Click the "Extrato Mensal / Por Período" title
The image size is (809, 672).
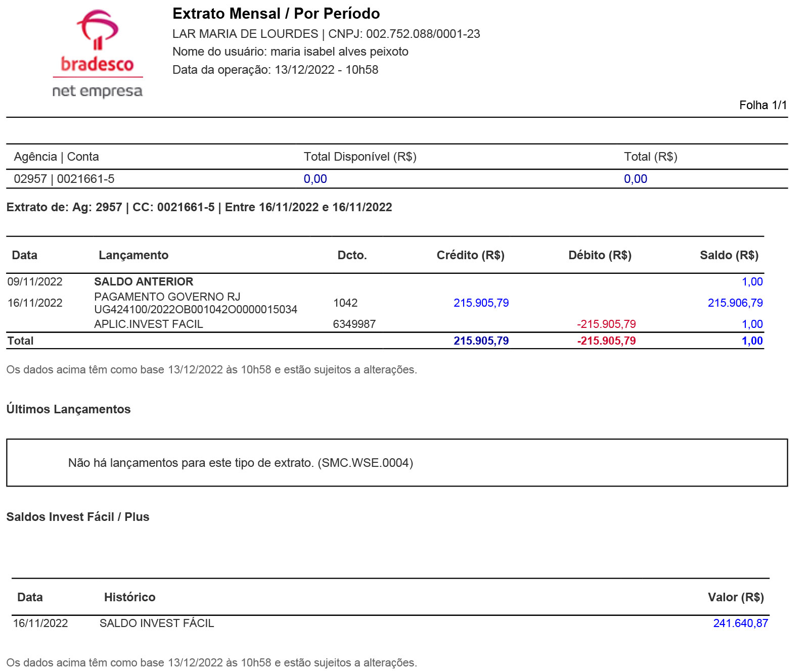[276, 14]
